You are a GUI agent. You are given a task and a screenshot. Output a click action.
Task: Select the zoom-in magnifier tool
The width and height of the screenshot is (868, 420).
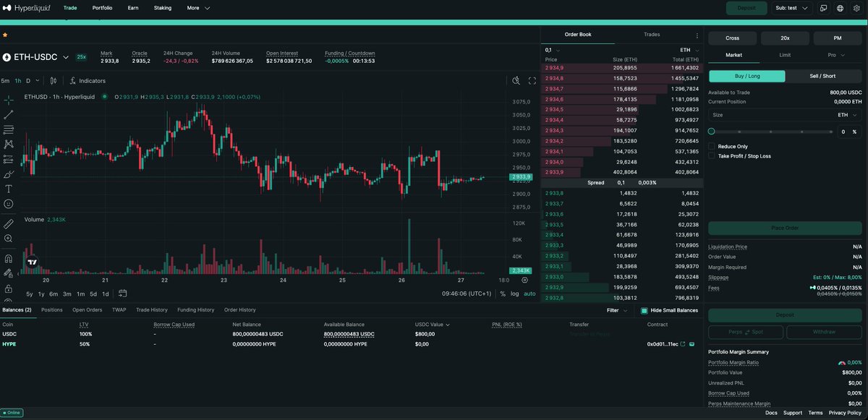click(x=9, y=239)
